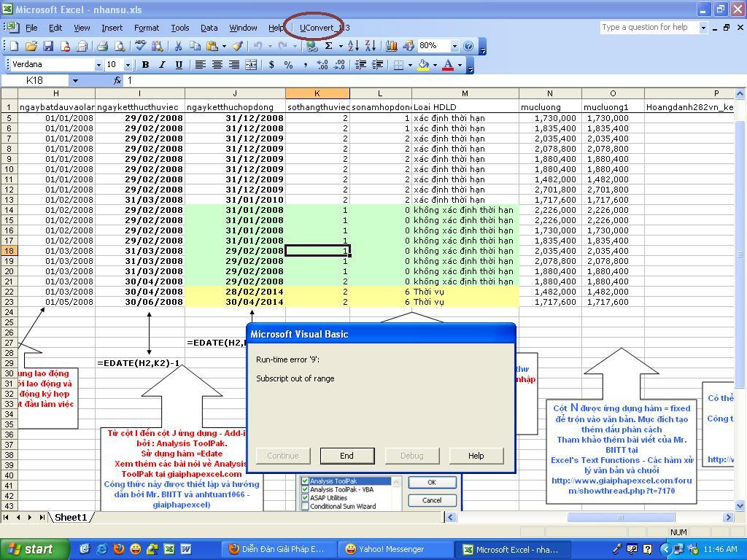Image resolution: width=747 pixels, height=560 pixels.
Task: Paste using the clipboard icon
Action: tap(212, 46)
